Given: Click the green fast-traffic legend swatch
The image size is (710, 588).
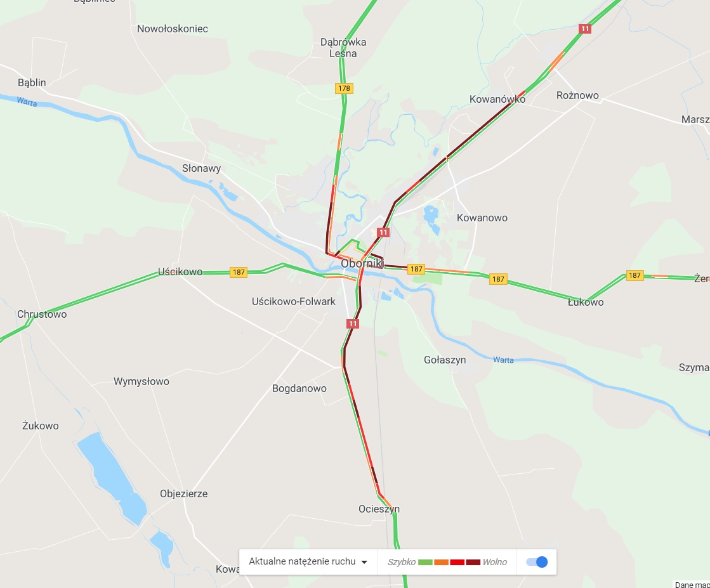Looking at the screenshot, I should [x=425, y=562].
